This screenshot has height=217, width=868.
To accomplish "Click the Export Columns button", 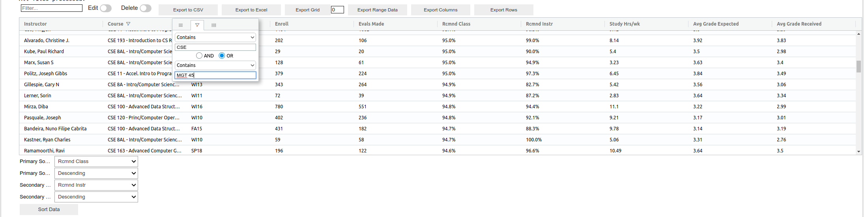I will tap(441, 10).
